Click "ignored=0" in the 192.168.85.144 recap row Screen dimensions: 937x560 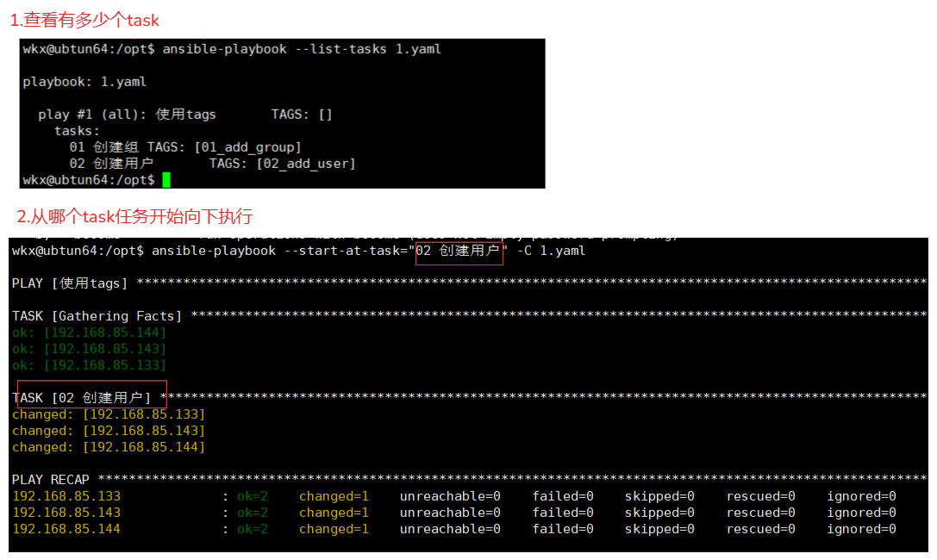(862, 529)
